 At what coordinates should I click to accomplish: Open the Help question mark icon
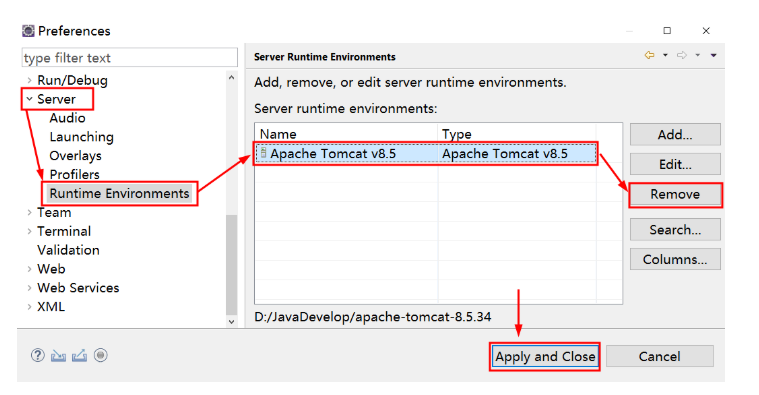tap(38, 355)
